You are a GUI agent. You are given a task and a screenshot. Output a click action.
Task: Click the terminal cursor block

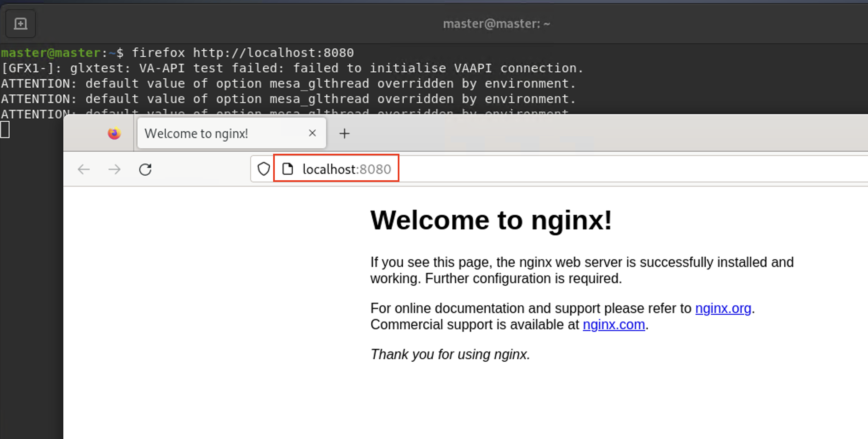click(5, 129)
